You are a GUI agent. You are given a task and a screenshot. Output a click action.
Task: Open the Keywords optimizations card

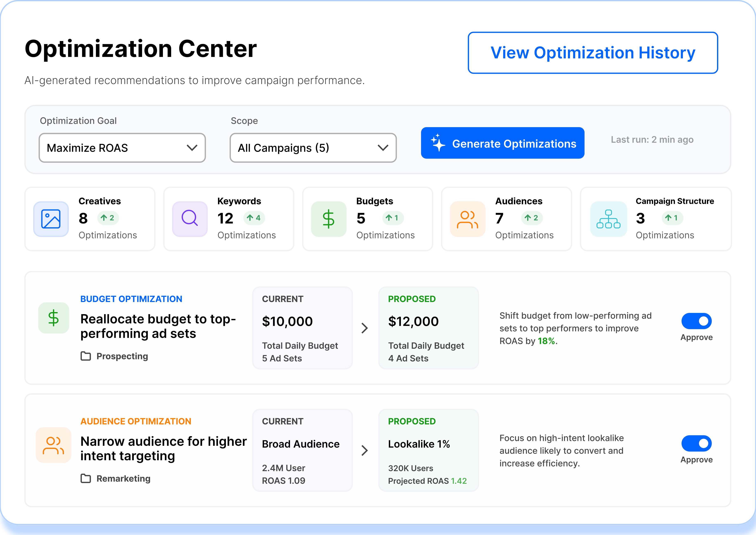coord(229,219)
